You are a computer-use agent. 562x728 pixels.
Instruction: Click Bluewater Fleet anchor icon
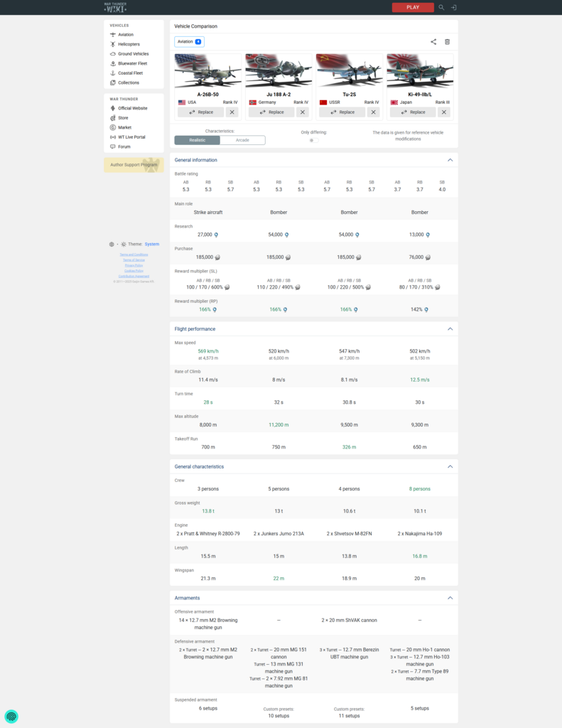tap(113, 63)
